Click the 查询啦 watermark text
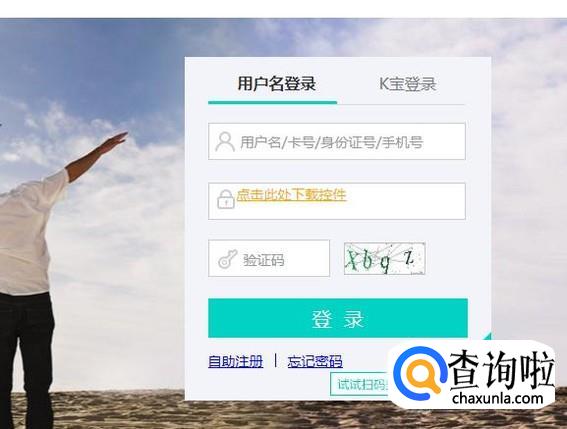567x429 pixels. click(x=502, y=369)
